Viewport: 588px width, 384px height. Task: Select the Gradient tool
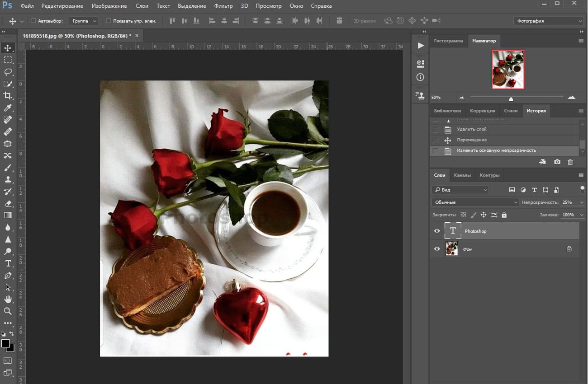(x=8, y=215)
